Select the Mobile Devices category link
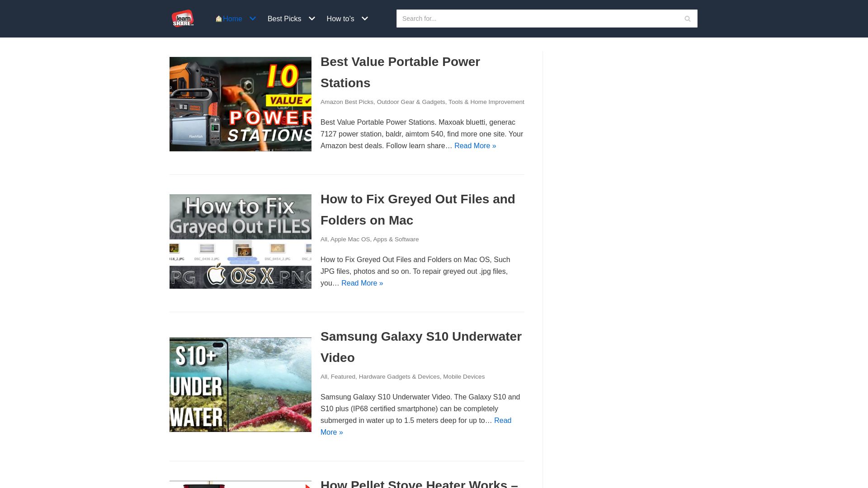The width and height of the screenshot is (868, 488). click(463, 377)
